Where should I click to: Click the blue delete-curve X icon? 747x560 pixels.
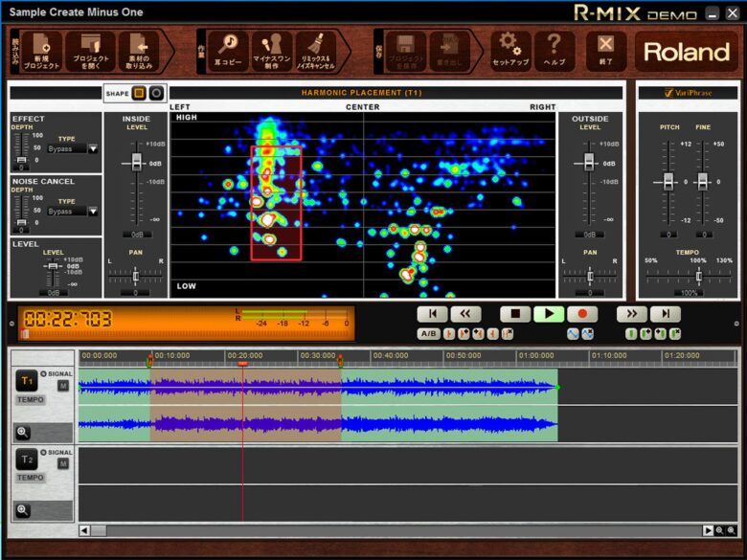[588, 334]
